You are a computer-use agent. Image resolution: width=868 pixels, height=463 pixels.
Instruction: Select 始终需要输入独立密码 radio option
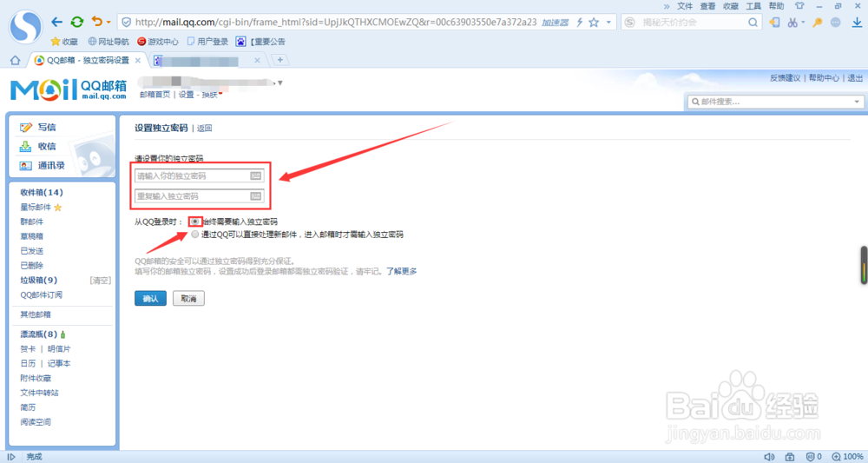pyautogui.click(x=194, y=221)
